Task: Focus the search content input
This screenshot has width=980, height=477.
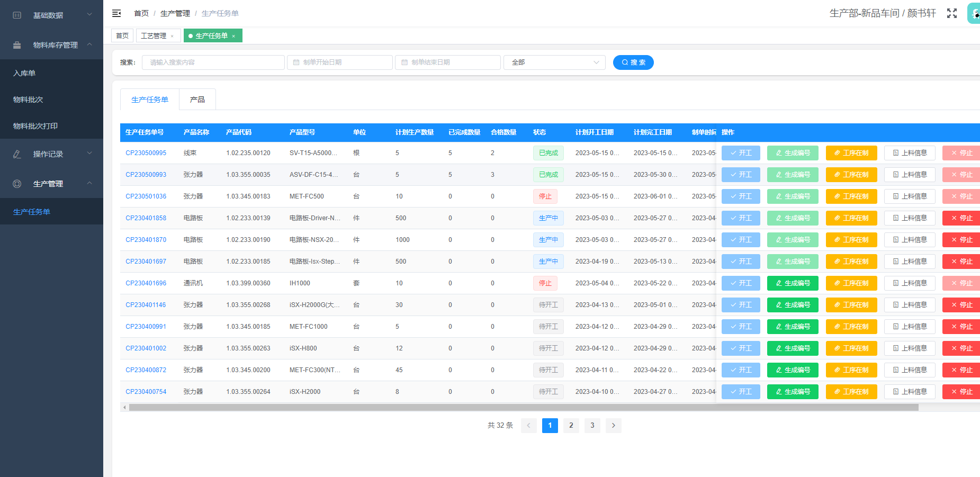Action: point(213,62)
